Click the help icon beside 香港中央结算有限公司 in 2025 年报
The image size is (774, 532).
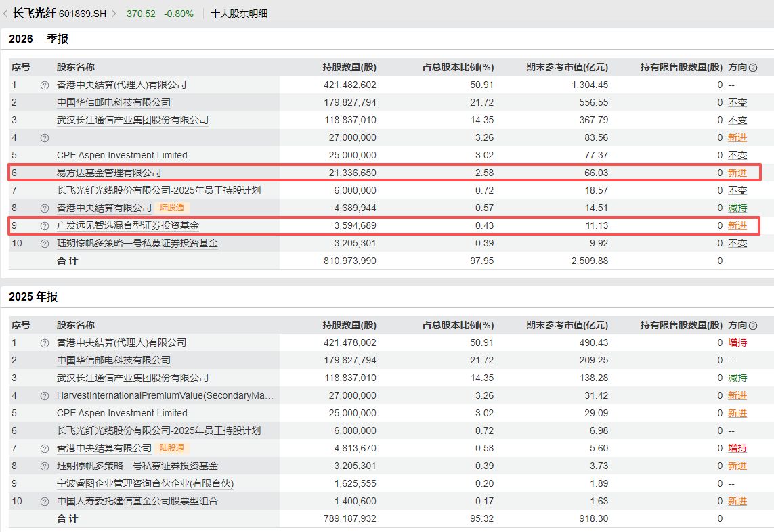[x=44, y=448]
